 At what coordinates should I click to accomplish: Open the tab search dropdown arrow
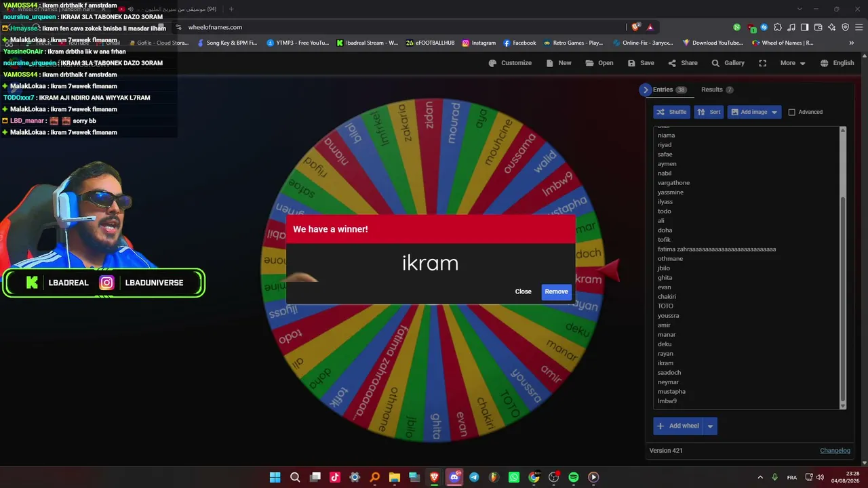(800, 9)
